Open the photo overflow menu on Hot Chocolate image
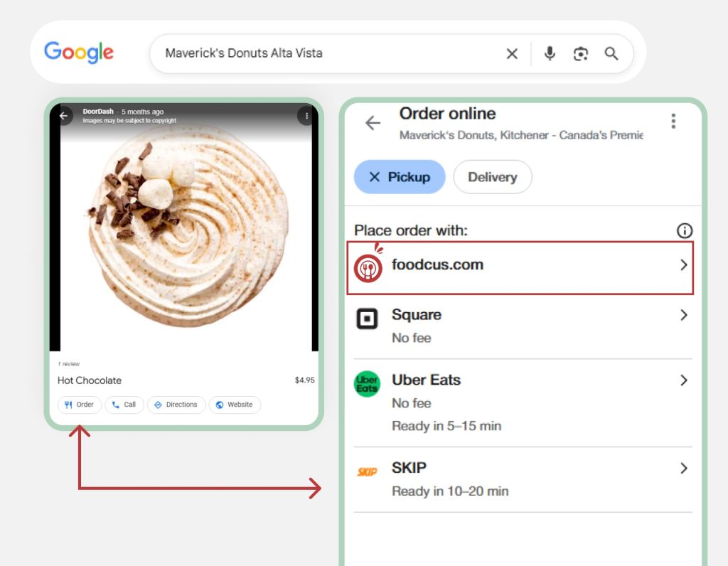Screen dimensions: 728x566 tap(305, 115)
